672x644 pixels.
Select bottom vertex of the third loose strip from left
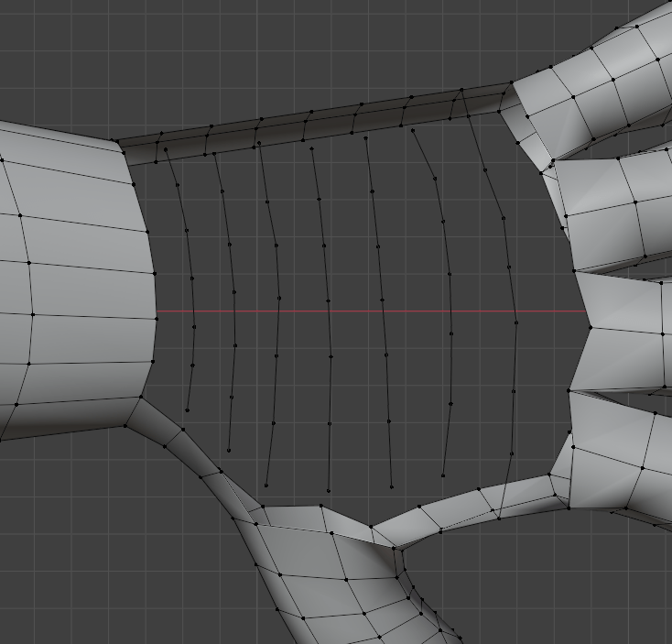point(266,485)
